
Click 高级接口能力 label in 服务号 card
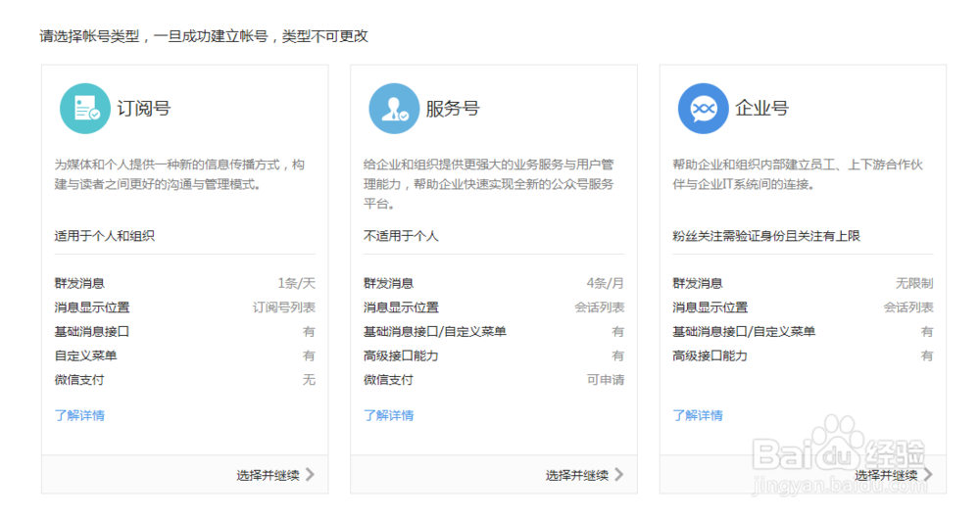point(401,356)
